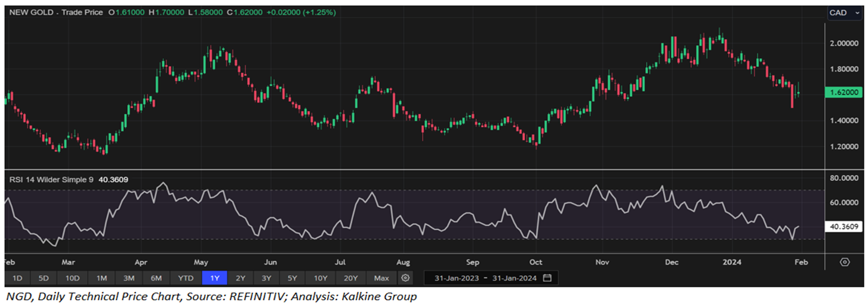This screenshot has height=305, width=868.
Task: Open chart axis settings icon
Action: click(x=845, y=262)
